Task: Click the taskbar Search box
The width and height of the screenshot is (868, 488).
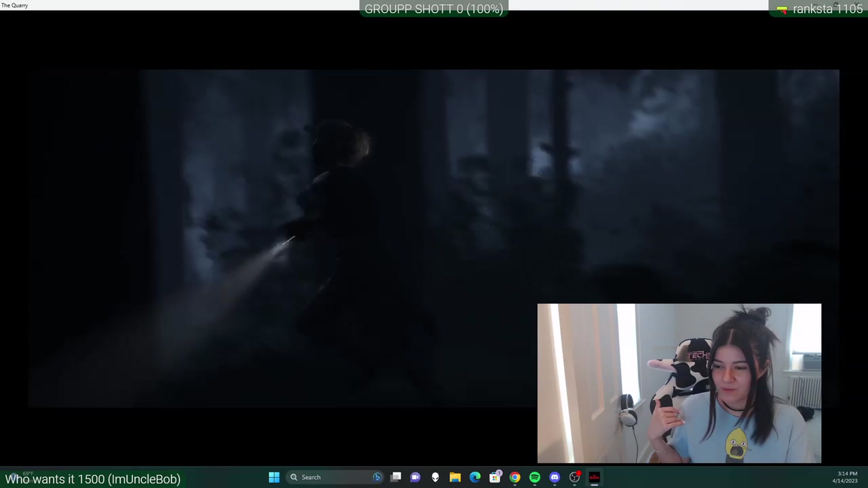Action: tap(335, 477)
